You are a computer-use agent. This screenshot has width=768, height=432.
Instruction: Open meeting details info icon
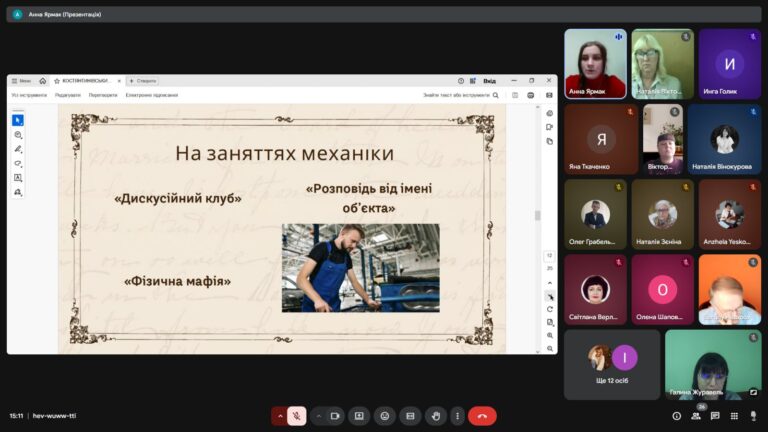[x=676, y=416]
